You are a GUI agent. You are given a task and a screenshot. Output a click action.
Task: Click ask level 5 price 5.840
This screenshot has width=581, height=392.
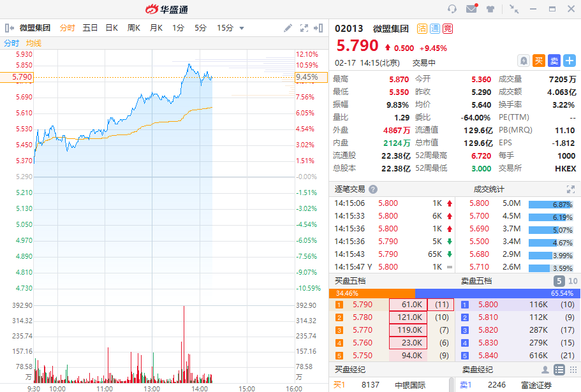point(488,356)
